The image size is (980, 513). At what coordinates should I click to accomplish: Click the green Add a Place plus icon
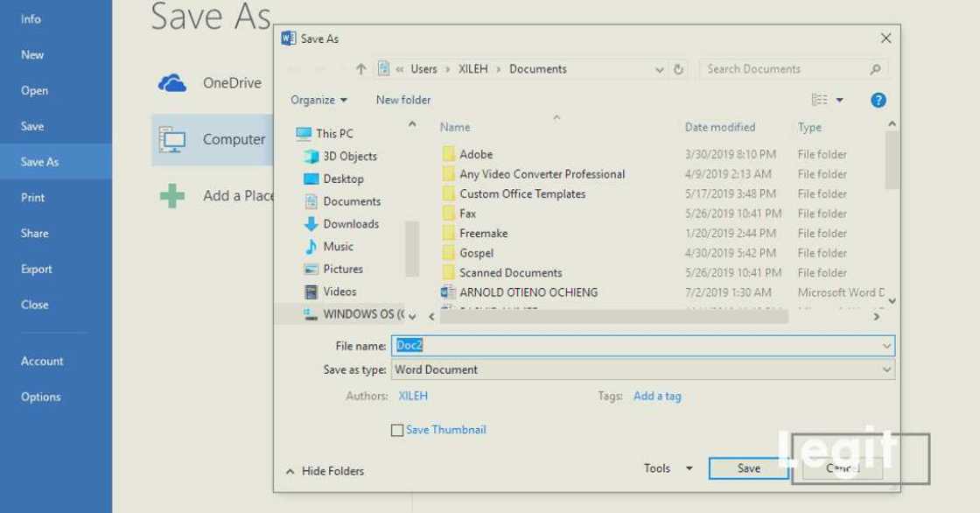[x=172, y=195]
